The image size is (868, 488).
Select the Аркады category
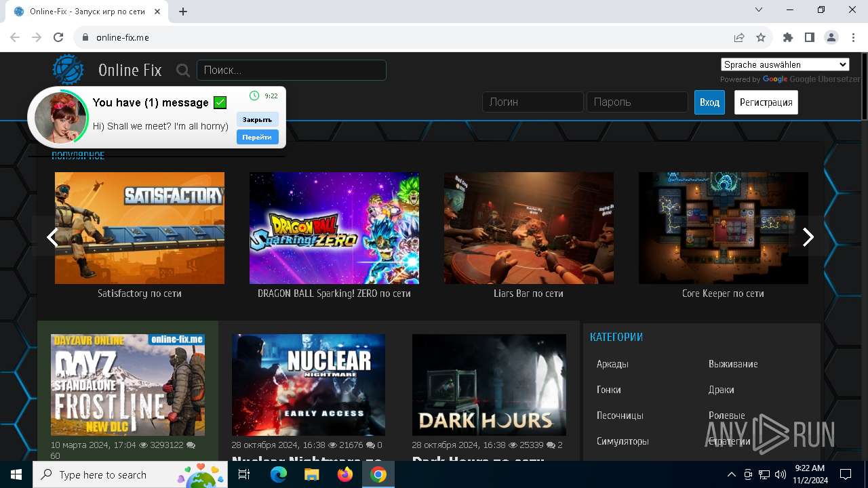click(x=612, y=364)
